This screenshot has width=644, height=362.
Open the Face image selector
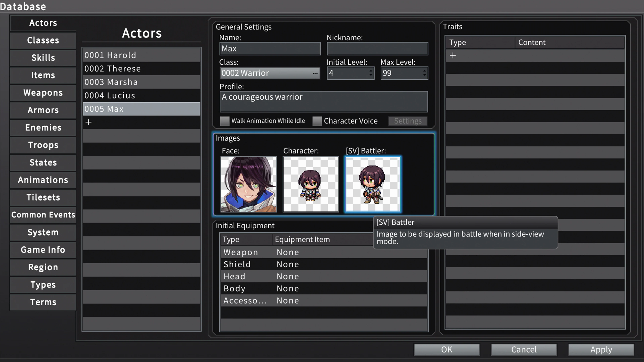pyautogui.click(x=249, y=185)
